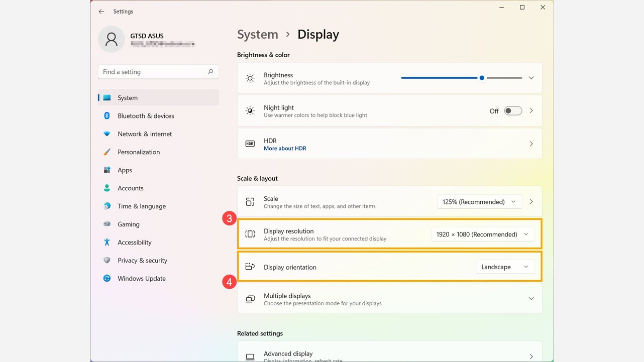Click the Brightness slider thumb
The height and width of the screenshot is (362, 644).
coord(482,78)
